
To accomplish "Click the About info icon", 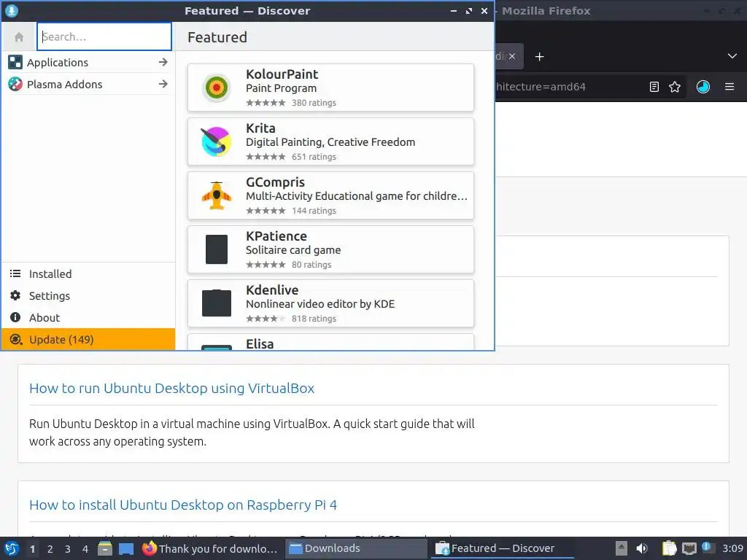I will (15, 318).
